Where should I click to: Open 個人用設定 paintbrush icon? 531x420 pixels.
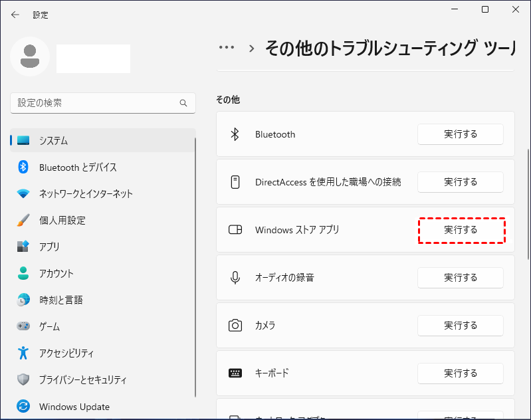[x=23, y=221]
